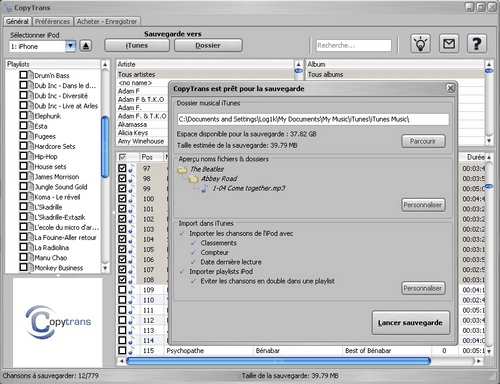This screenshot has height=384, width=500.
Task: Click The Beatles folder icon in preview
Action: (x=182, y=169)
